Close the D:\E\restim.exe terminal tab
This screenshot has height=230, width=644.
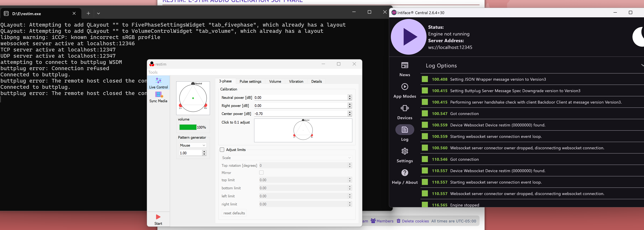click(x=74, y=13)
